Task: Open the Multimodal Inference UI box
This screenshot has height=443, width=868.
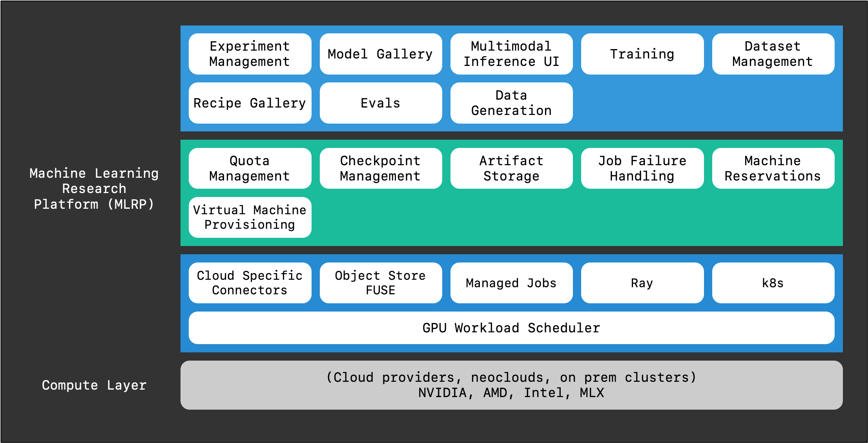Action: click(511, 54)
